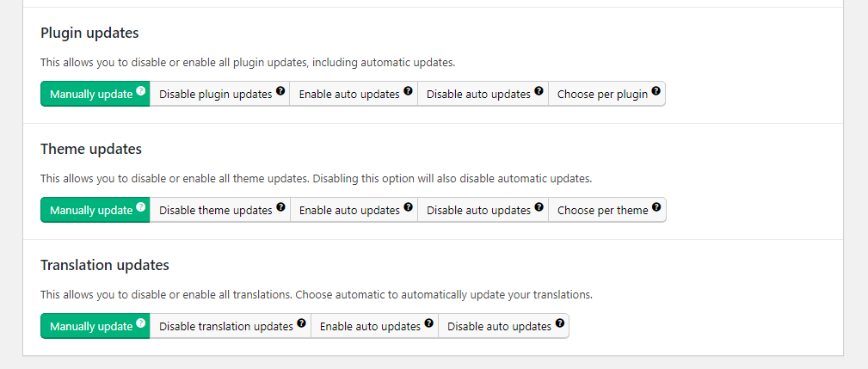This screenshot has width=868, height=369.
Task: Click help icon beside plugin Manually update
Action: point(141,90)
